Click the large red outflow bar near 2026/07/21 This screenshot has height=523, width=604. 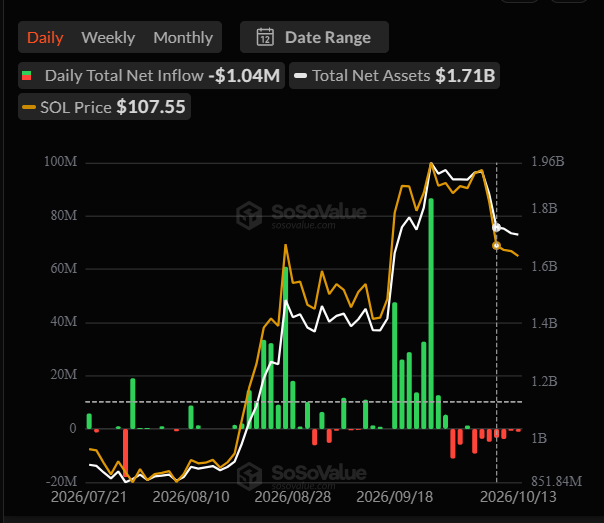tap(126, 453)
